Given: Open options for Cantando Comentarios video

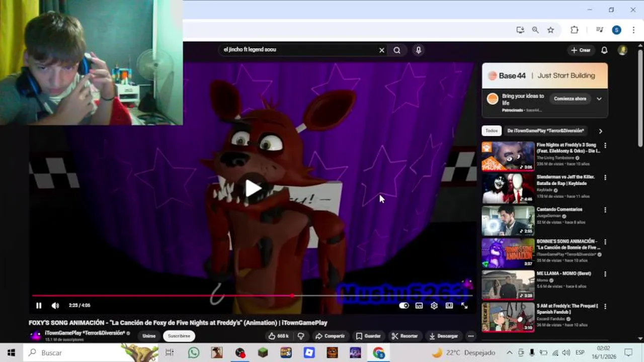Looking at the screenshot, I should pos(605,210).
